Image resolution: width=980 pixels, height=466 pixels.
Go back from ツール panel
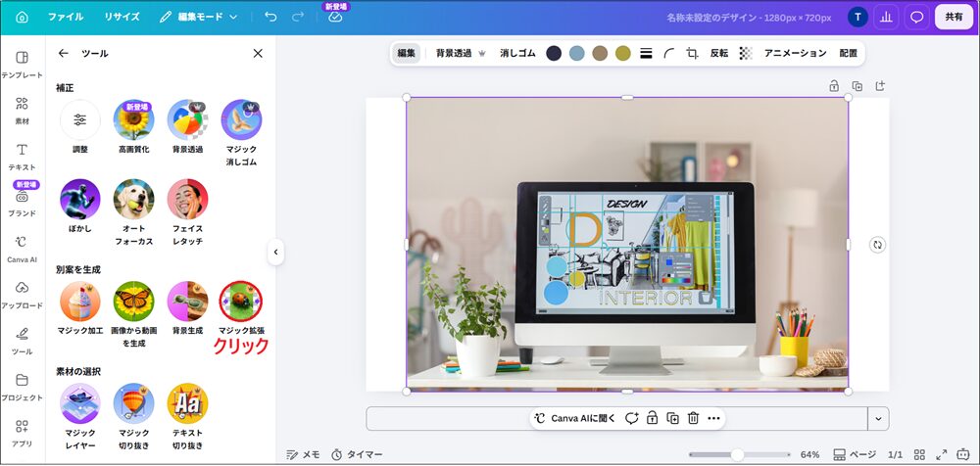point(63,54)
